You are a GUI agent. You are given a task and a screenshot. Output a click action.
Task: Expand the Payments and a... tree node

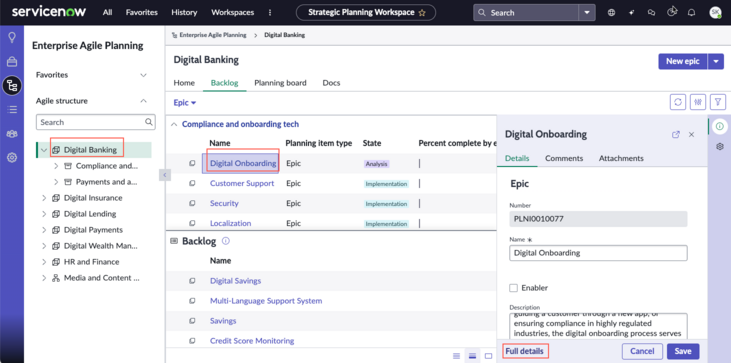point(56,182)
